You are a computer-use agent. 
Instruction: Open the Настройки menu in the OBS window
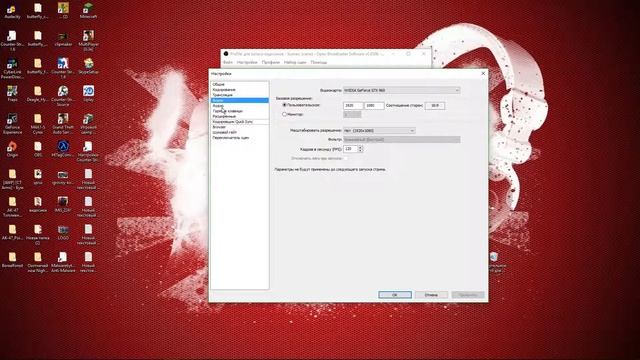pos(247,62)
